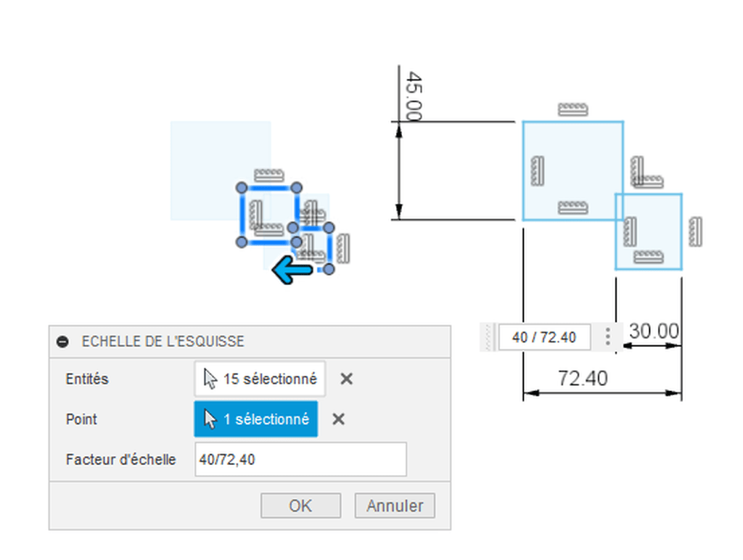The height and width of the screenshot is (560, 743).
Task: Click the blue scale arrow manipulator
Action: (x=292, y=270)
